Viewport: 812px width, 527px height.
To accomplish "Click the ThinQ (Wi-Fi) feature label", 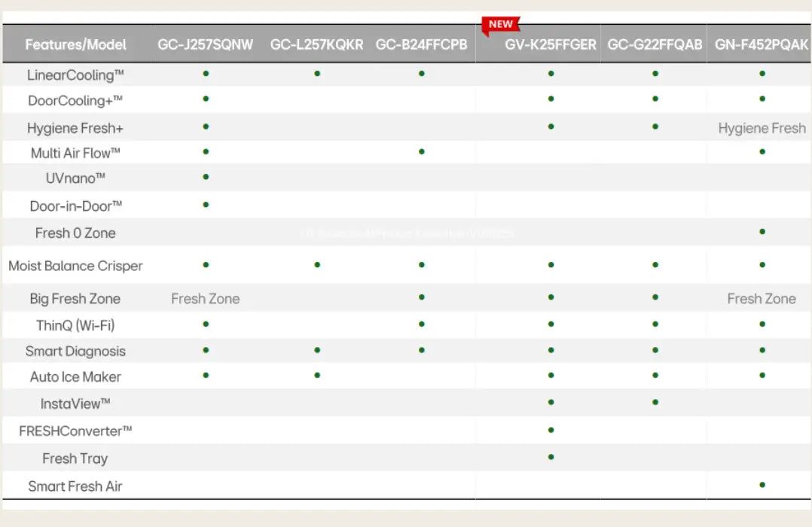I will 75,325.
